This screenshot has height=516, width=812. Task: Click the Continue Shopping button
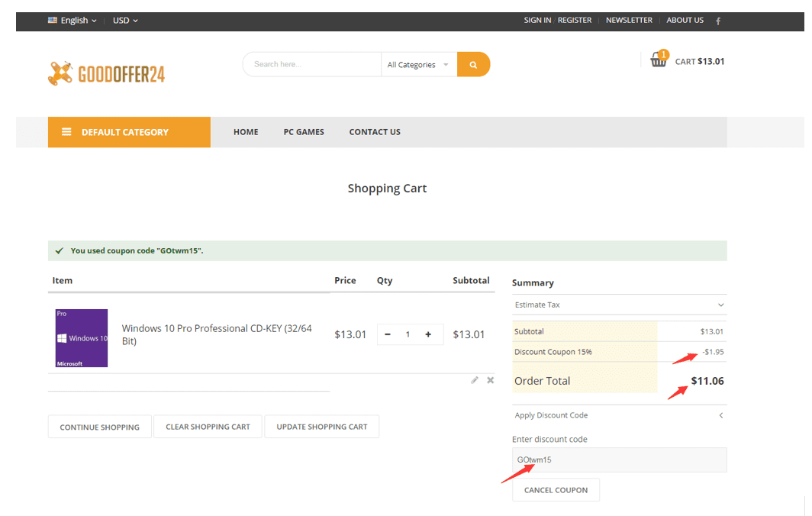click(100, 427)
